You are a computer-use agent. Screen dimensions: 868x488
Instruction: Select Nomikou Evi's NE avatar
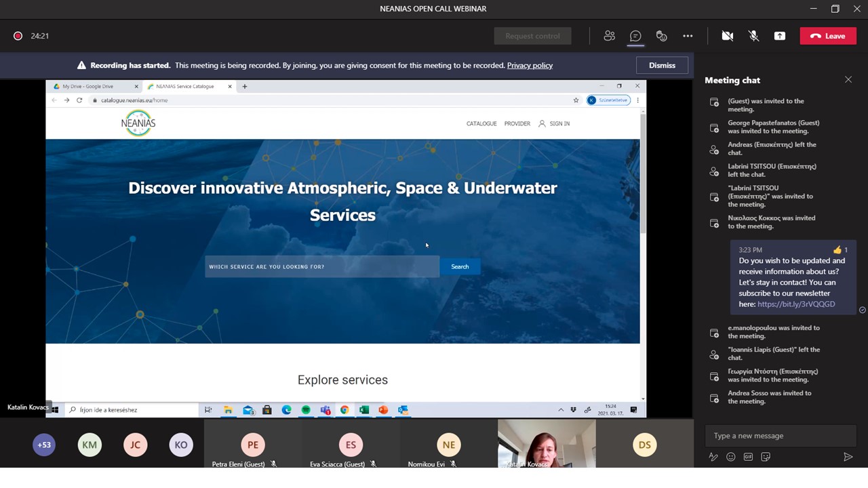tap(449, 445)
